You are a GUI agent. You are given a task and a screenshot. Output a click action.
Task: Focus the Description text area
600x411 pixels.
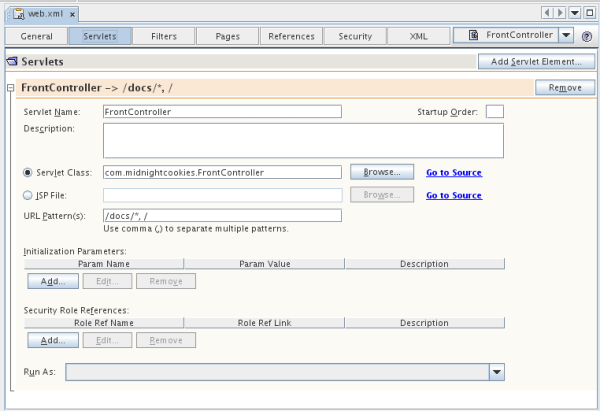[303, 140]
